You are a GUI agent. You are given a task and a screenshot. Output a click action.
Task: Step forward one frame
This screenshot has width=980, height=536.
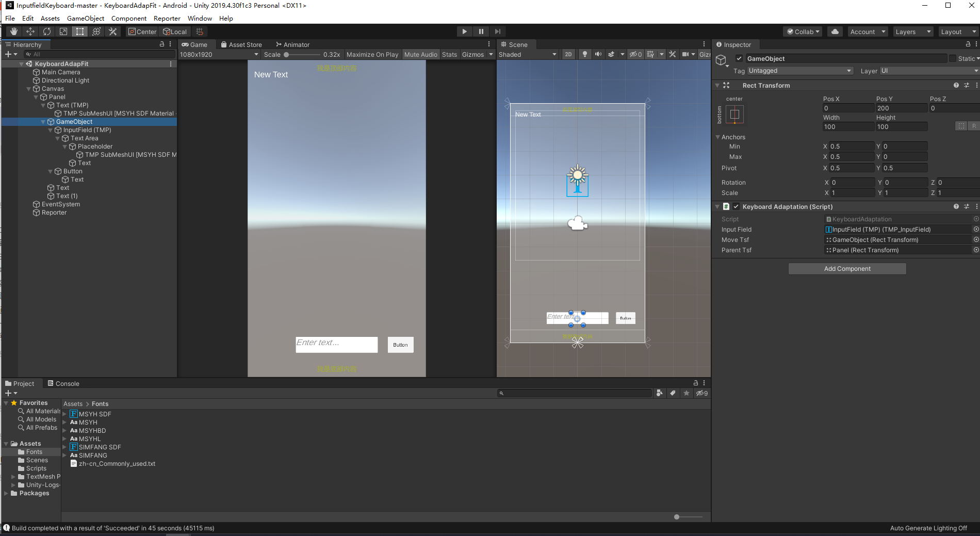tap(498, 31)
